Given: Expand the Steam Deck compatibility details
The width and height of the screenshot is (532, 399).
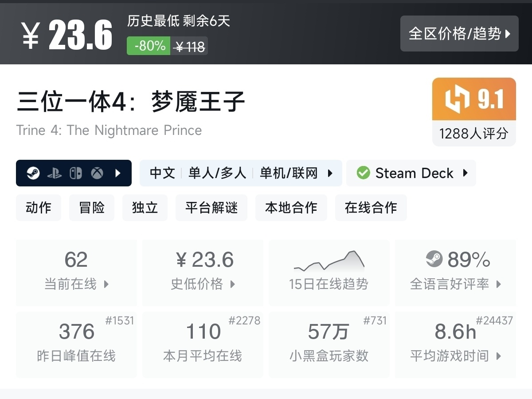Looking at the screenshot, I should tap(465, 173).
